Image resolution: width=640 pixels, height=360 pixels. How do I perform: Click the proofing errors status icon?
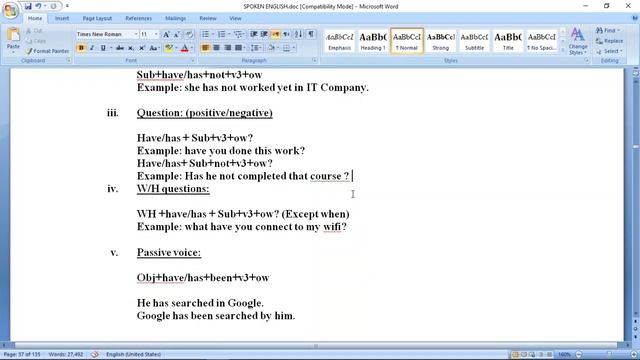pos(95,354)
